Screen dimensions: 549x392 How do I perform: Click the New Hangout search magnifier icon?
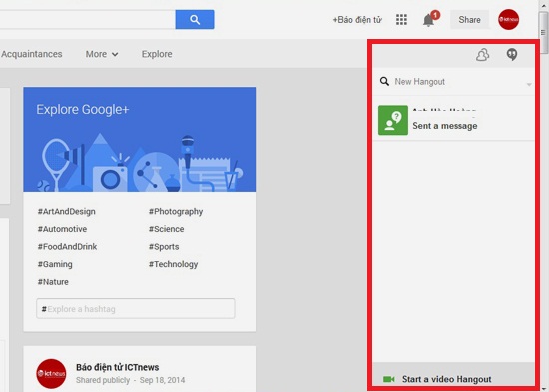coord(384,81)
